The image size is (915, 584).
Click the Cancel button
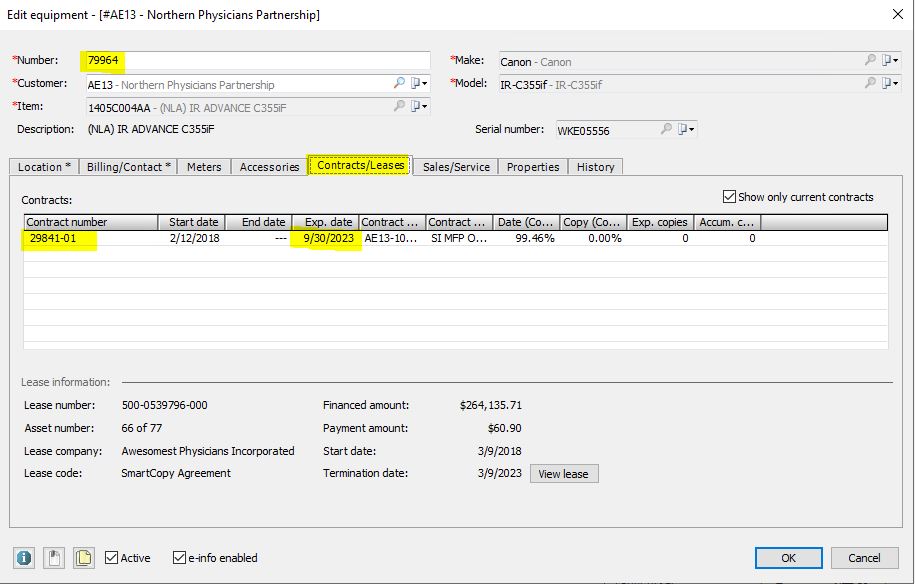[864, 558]
